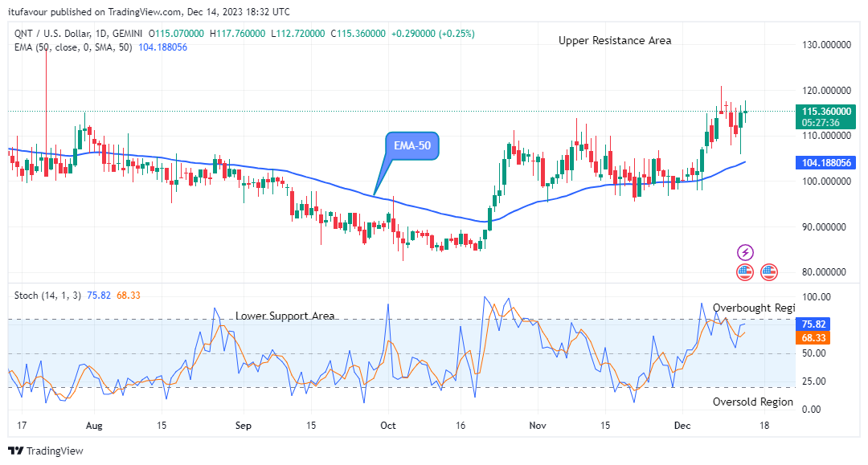The width and height of the screenshot is (868, 465).
Task: Click the right US flag event icon
Action: tap(769, 272)
